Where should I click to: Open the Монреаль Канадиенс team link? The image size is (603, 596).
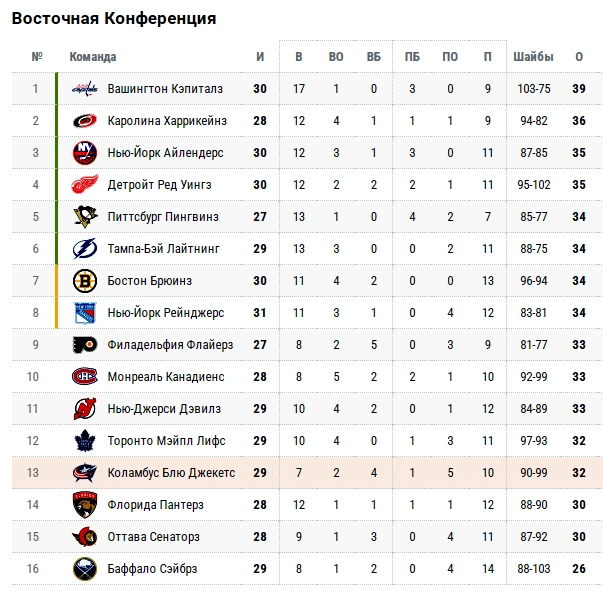pyautogui.click(x=166, y=377)
